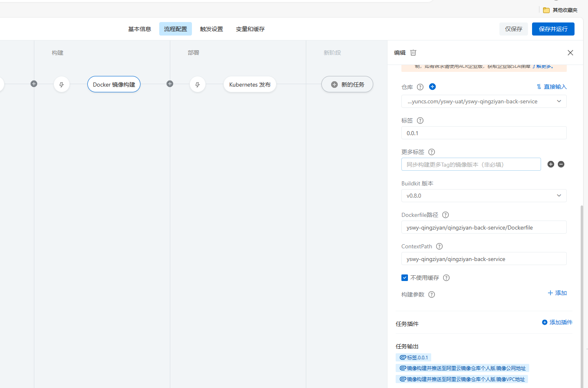Click the 标签 input containing 0.0.1

(484, 133)
